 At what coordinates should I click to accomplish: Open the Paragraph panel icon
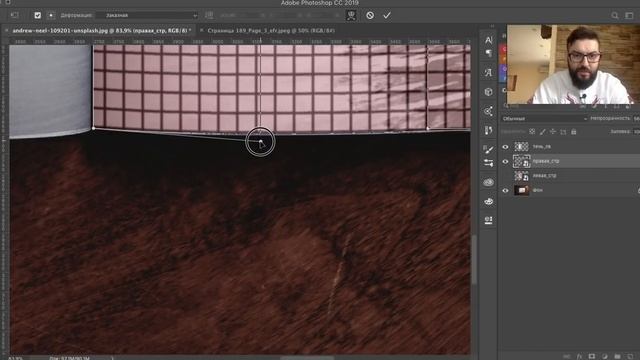click(x=489, y=53)
